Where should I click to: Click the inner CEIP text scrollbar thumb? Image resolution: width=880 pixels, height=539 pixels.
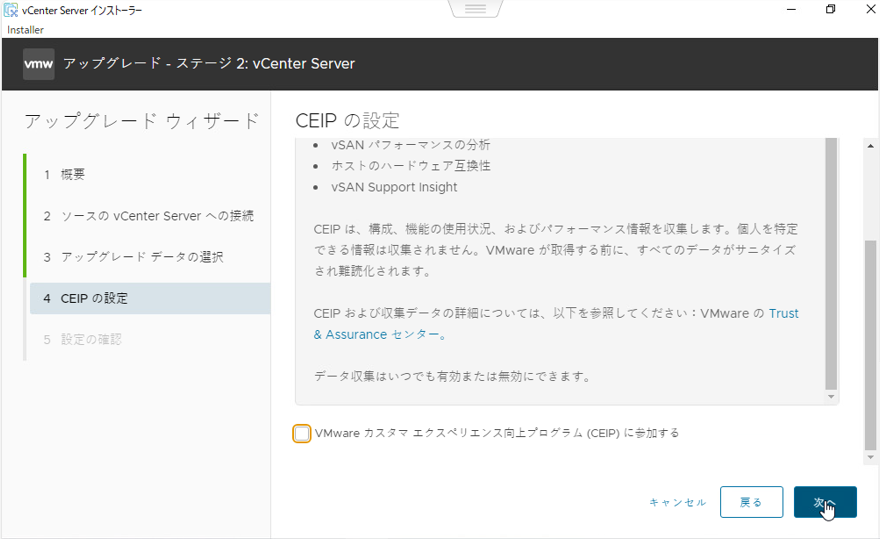click(x=831, y=263)
